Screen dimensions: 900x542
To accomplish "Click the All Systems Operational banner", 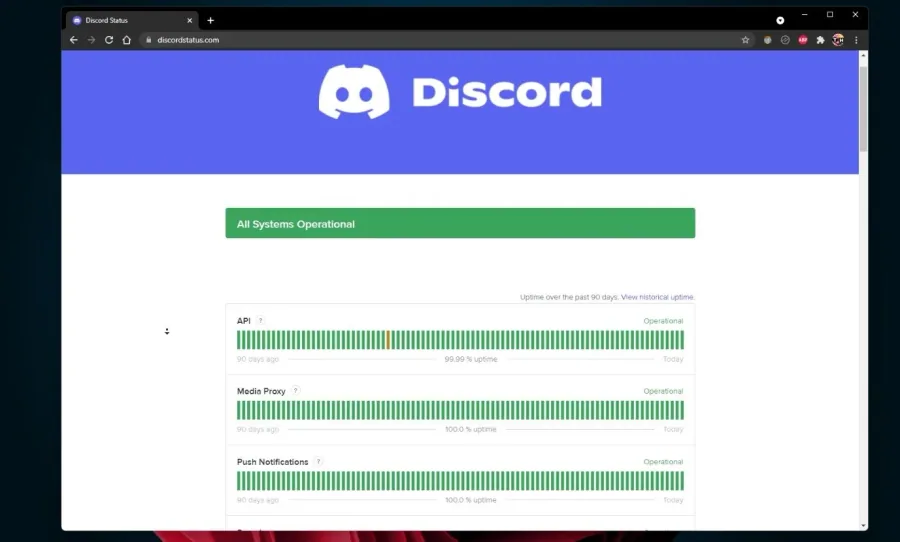I will 460,223.
